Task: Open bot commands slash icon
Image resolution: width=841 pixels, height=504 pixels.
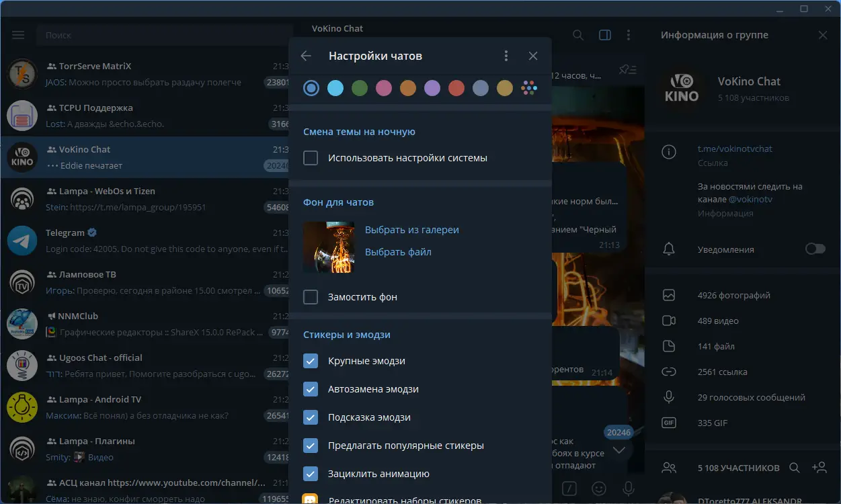Action: [569, 489]
